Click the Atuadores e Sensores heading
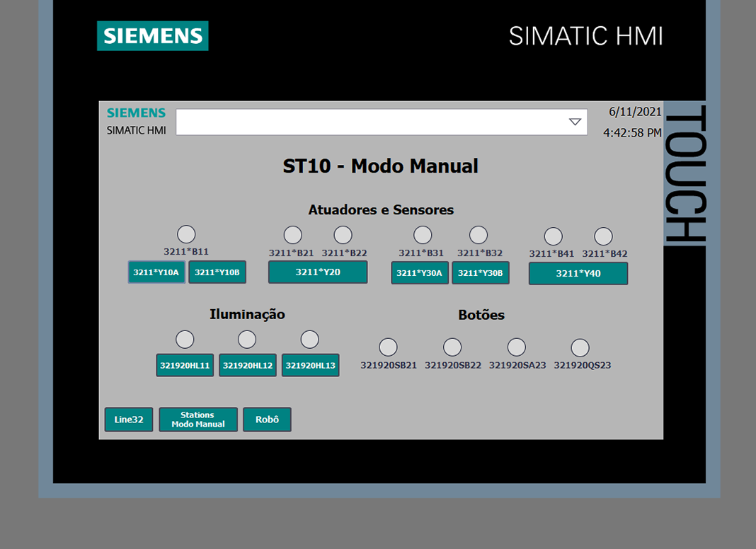 click(381, 209)
